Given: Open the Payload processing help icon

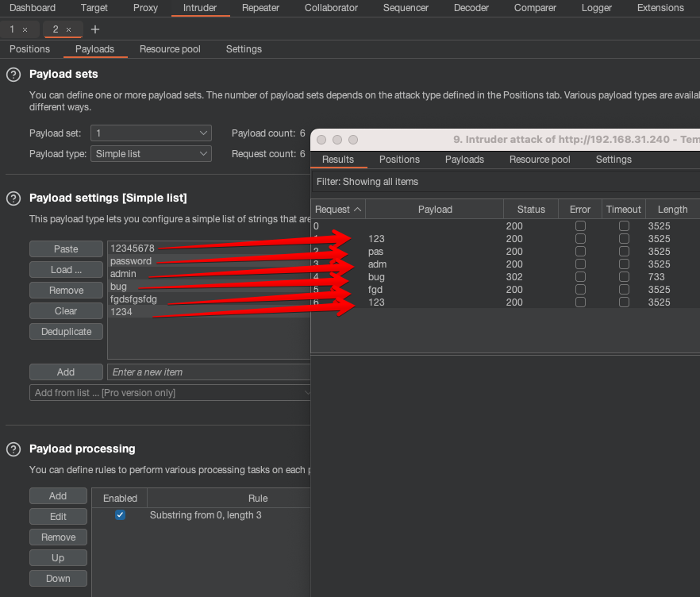Looking at the screenshot, I should coord(13,449).
